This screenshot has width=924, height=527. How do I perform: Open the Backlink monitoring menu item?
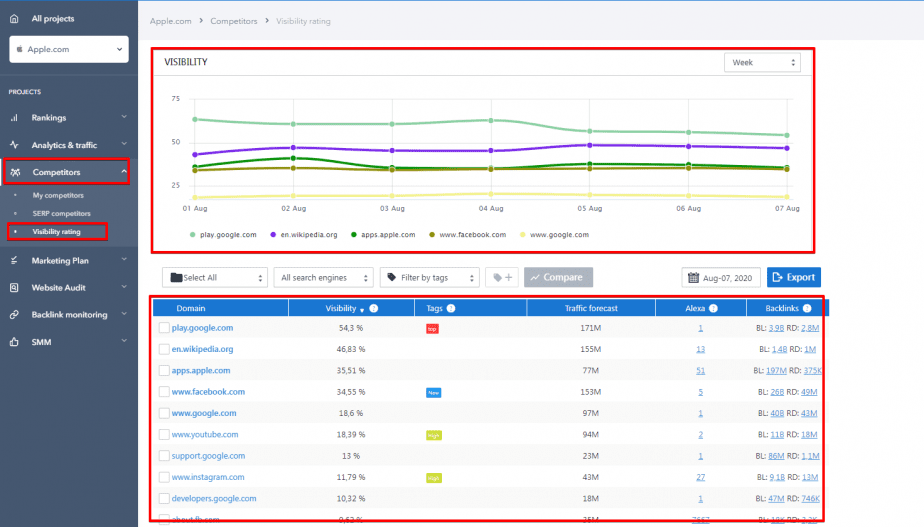tap(70, 315)
